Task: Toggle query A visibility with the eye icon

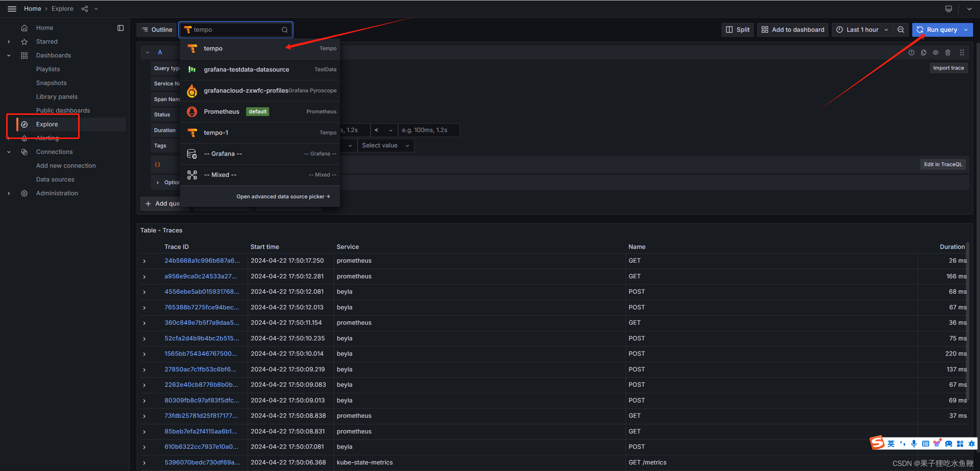Action: 936,52
